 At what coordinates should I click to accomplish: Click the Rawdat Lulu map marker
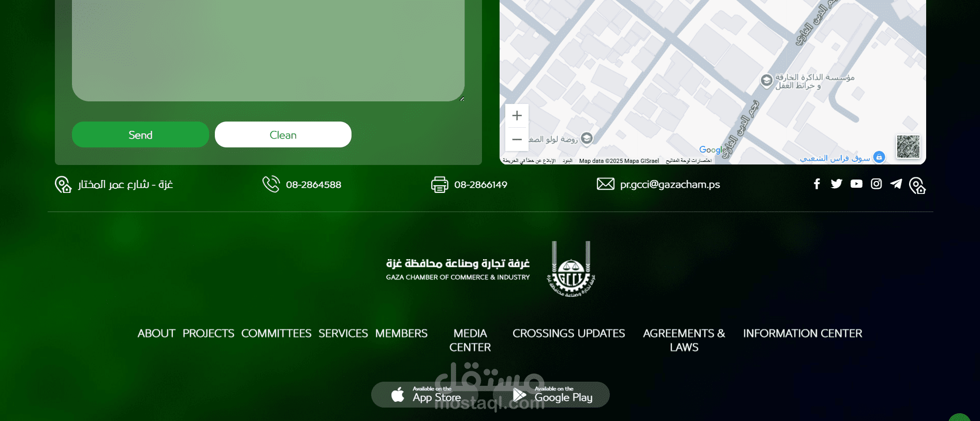(587, 138)
